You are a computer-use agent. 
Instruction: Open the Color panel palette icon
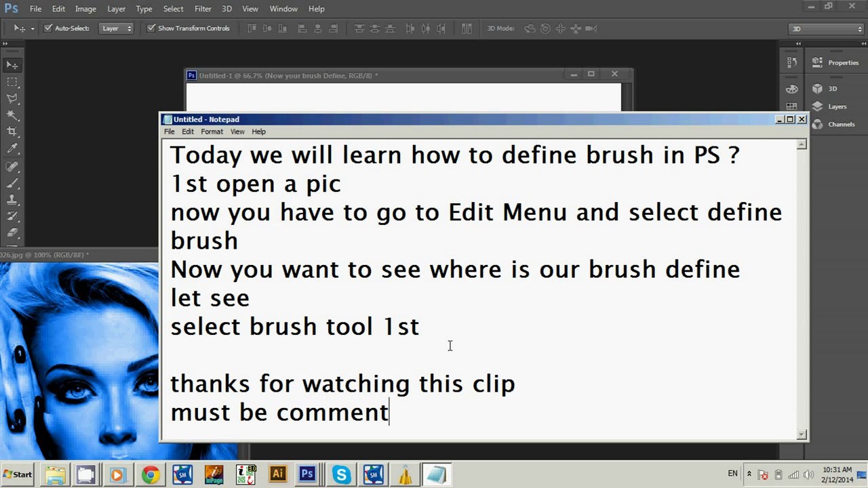pos(791,89)
